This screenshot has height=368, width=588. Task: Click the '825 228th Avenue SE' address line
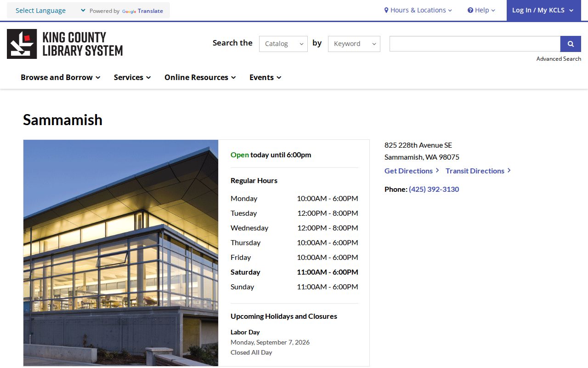point(418,145)
